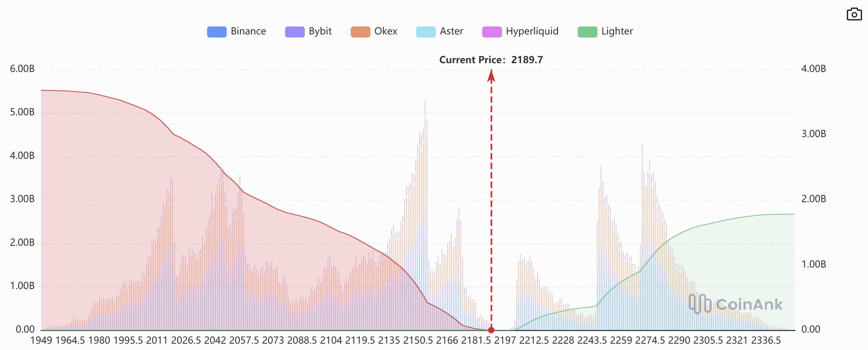Viewport: 868px width, 350px height.
Task: Click the orange Okex legend color box
Action: [360, 32]
